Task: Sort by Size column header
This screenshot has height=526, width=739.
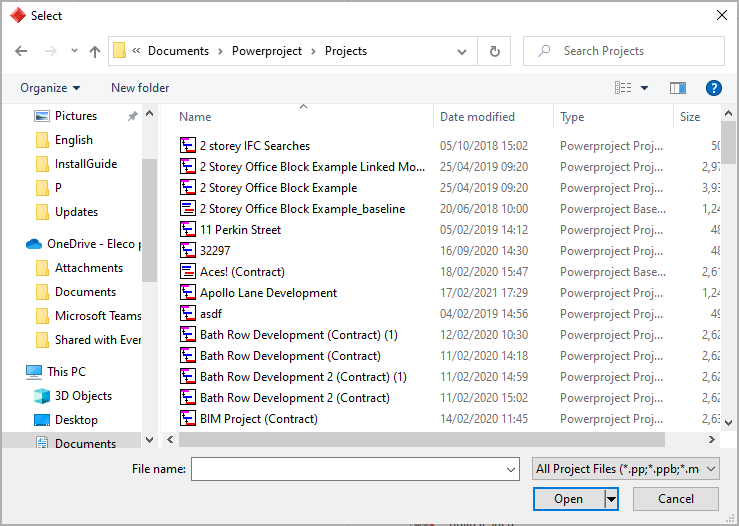Action: 690,116
